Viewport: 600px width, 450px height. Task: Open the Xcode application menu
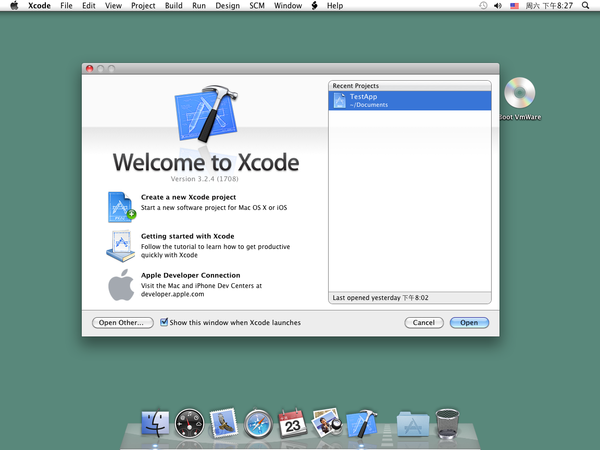39,6
